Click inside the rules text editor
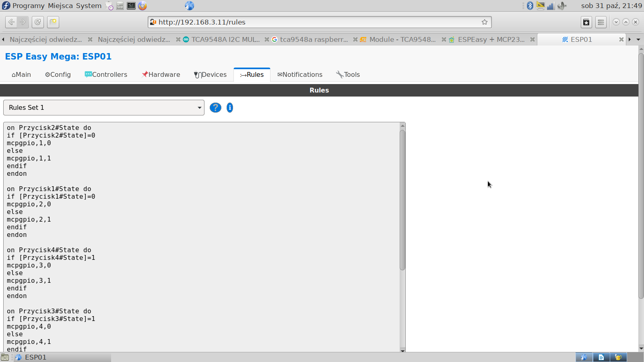 pyautogui.click(x=201, y=237)
